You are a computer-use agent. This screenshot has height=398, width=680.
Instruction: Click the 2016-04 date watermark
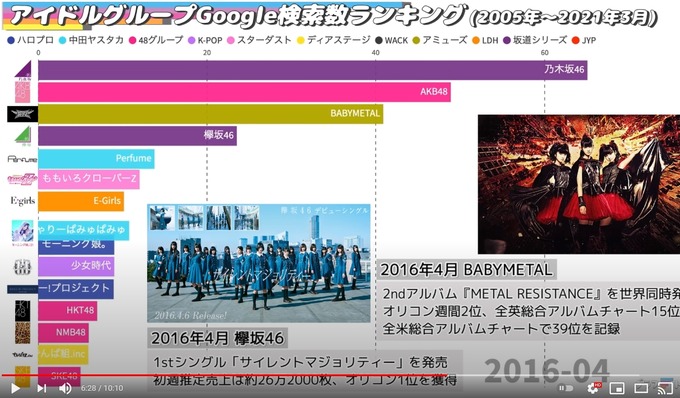547,372
